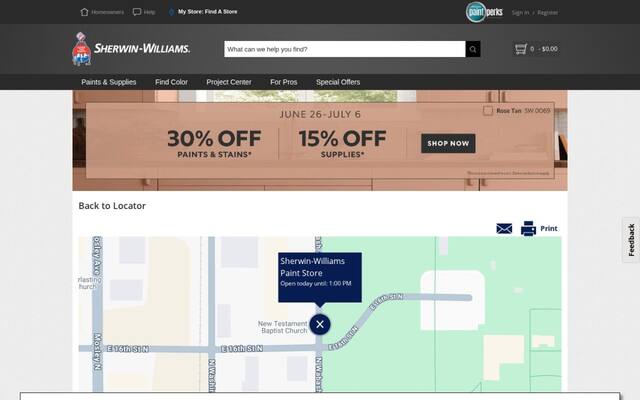Open the Sign In link
This screenshot has width=640, height=400.
(x=520, y=13)
